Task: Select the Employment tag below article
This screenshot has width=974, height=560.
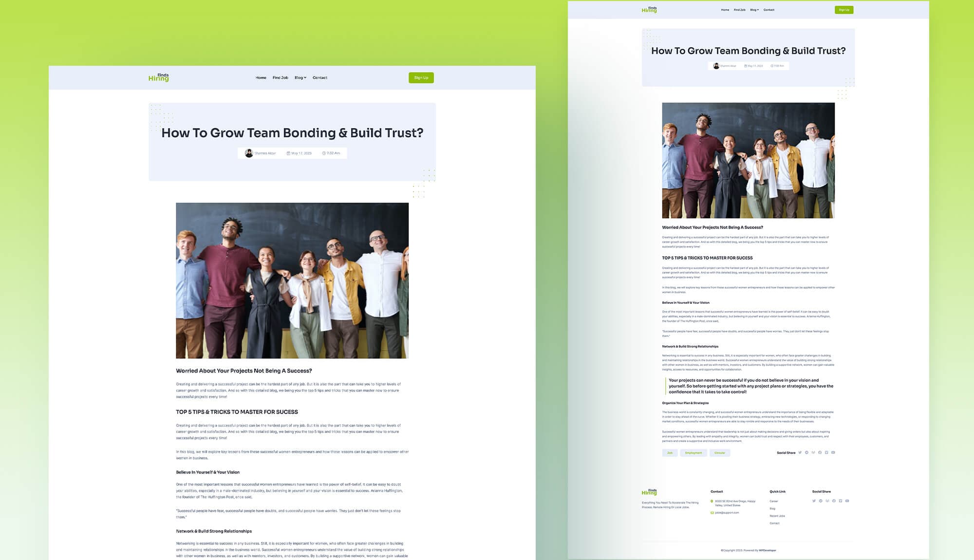Action: tap(693, 453)
